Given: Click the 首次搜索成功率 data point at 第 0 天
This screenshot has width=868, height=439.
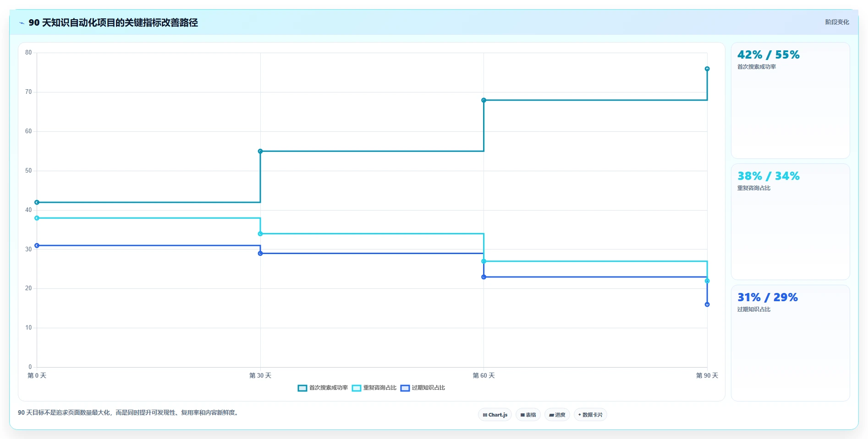Looking at the screenshot, I should 37,202.
